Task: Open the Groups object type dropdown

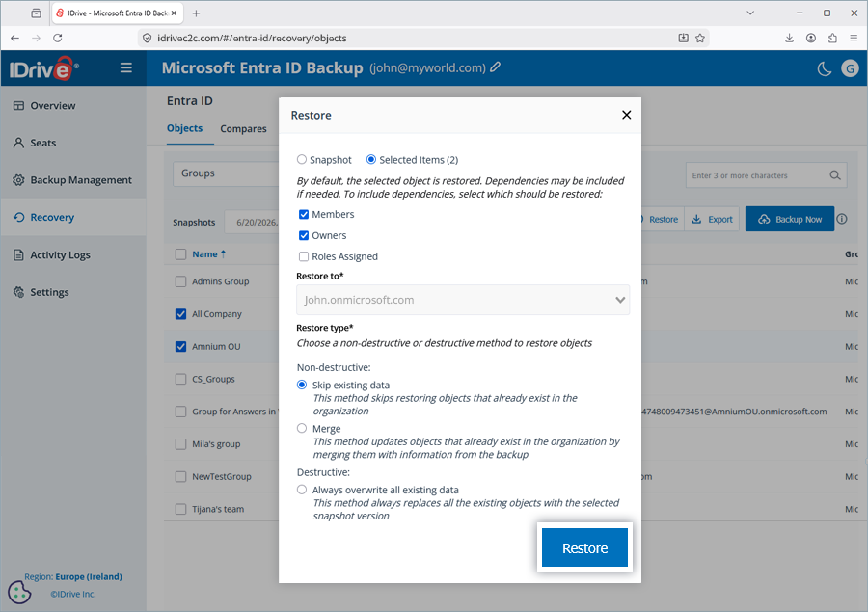Action: [x=226, y=173]
